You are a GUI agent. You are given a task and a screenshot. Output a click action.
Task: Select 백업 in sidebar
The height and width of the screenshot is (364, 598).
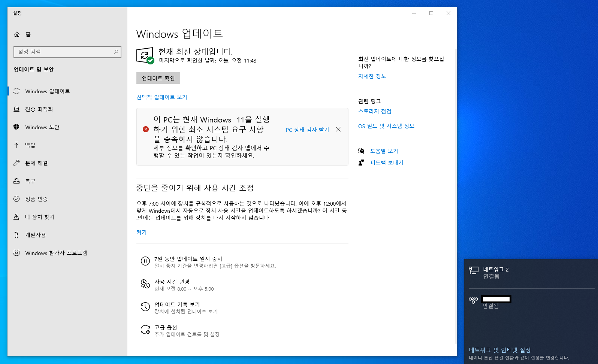67,145
